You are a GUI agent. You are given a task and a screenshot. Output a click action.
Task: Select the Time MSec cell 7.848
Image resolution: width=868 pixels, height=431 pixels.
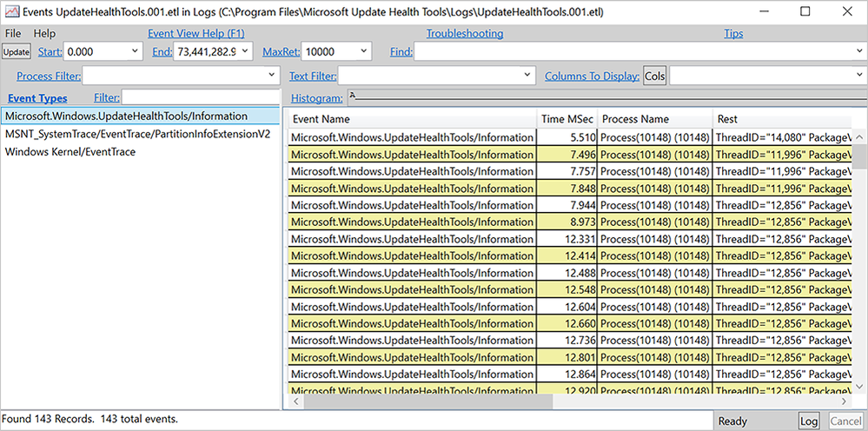point(567,188)
